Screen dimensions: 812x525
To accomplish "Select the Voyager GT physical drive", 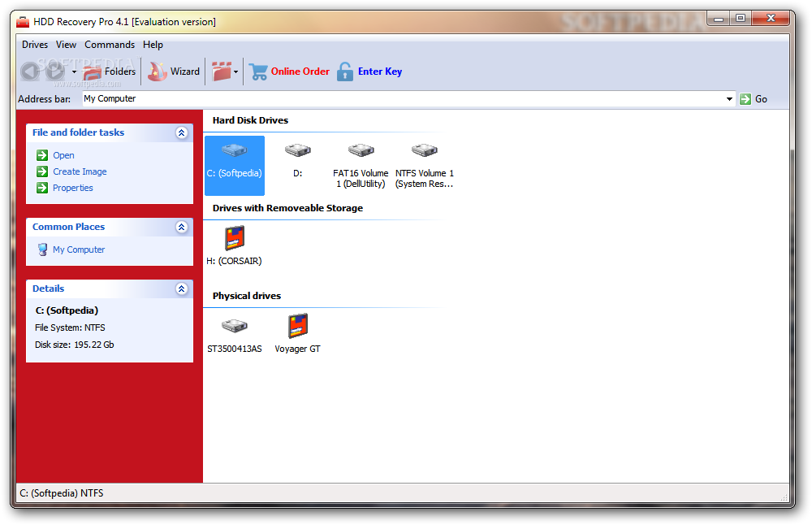I will click(298, 334).
